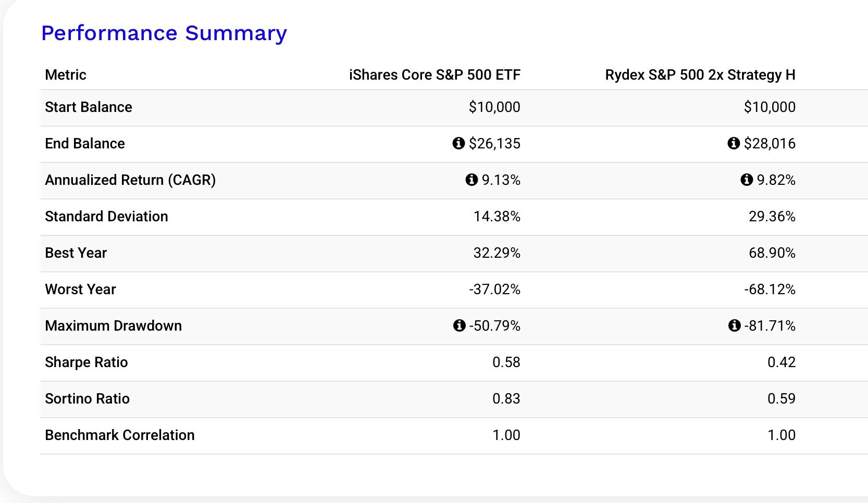Screen dimensions: 868x503
Task: Click the Performance Summary heading
Action: coord(164,33)
